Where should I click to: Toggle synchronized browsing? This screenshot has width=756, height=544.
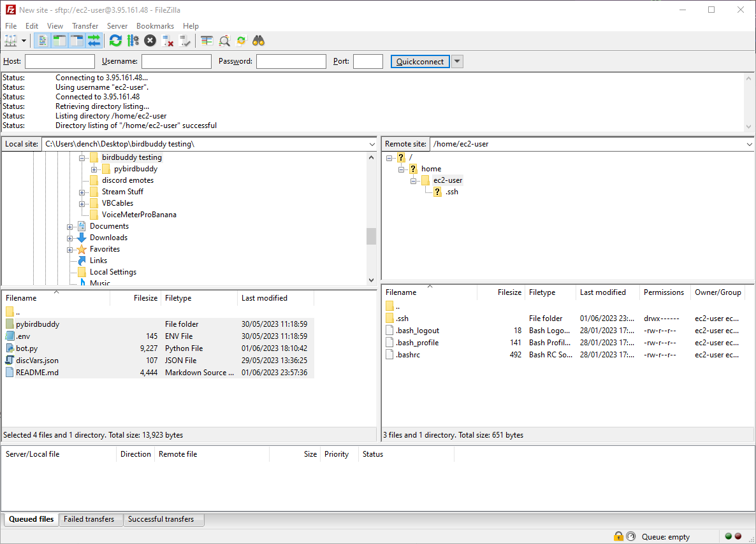[x=242, y=41]
